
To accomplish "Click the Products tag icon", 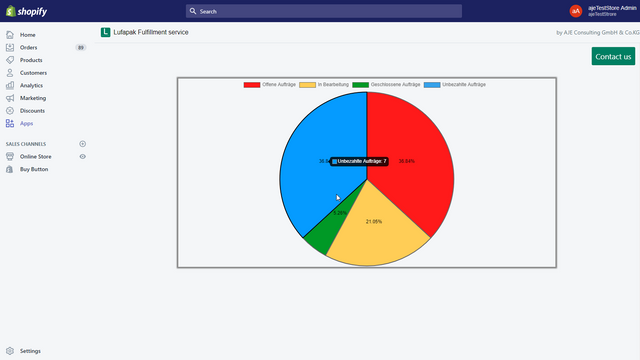I will [10, 60].
